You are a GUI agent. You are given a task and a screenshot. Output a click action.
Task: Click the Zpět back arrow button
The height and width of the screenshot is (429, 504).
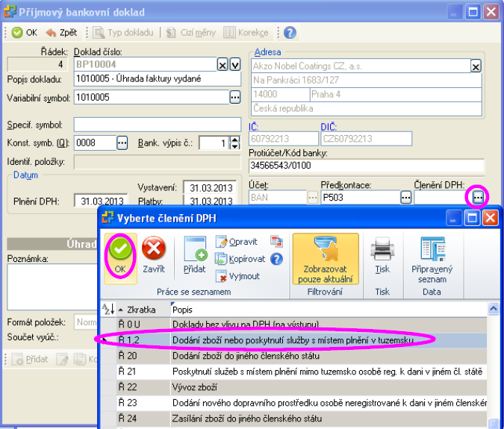[x=61, y=32]
